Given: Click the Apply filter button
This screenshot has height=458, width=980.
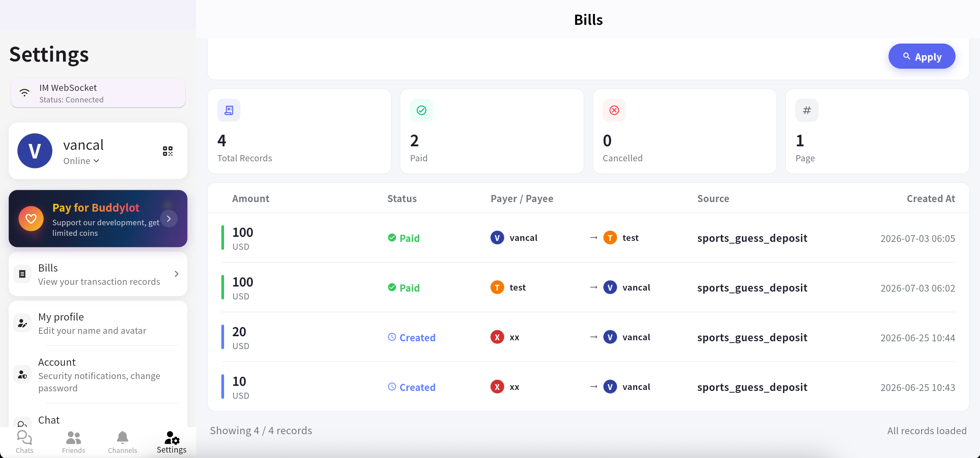Looking at the screenshot, I should coord(921,56).
